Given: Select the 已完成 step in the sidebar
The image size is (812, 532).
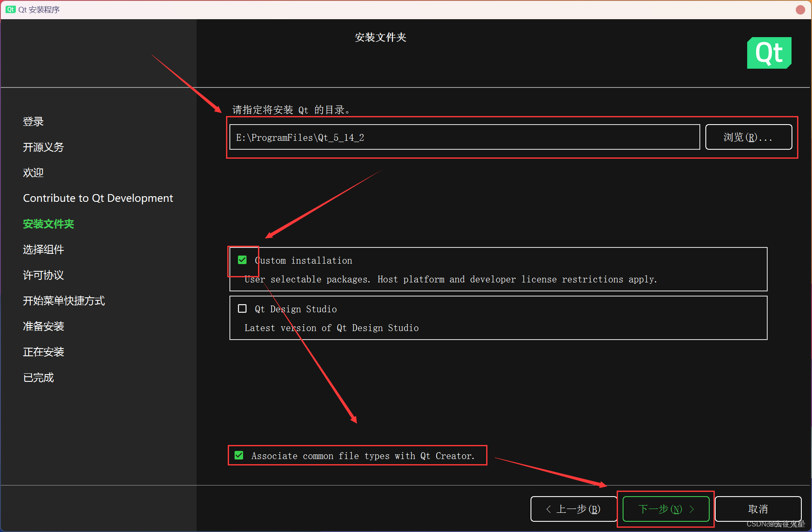Looking at the screenshot, I should 38,378.
